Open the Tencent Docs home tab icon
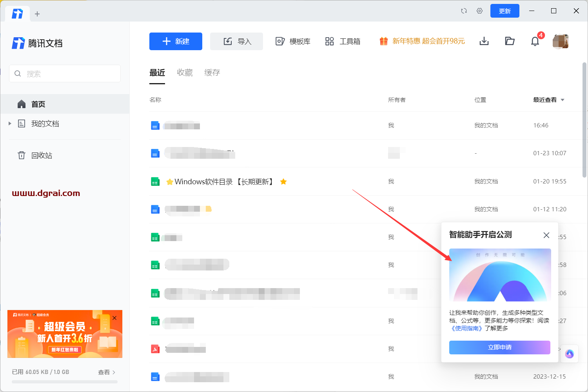 point(17,14)
